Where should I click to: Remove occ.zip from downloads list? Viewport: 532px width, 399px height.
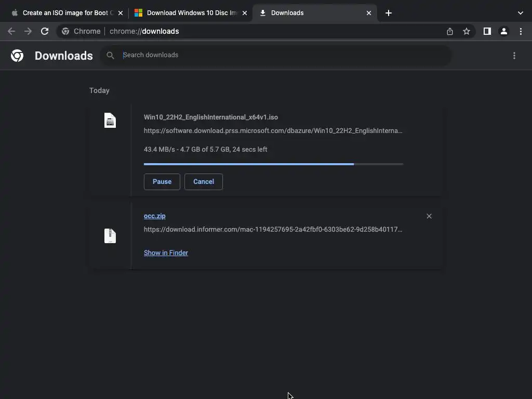coord(429,216)
